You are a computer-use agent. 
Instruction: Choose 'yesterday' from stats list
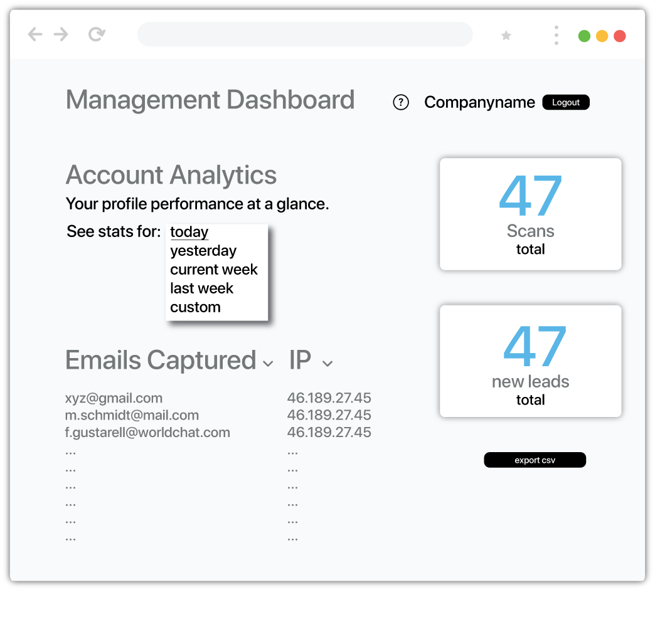click(203, 251)
